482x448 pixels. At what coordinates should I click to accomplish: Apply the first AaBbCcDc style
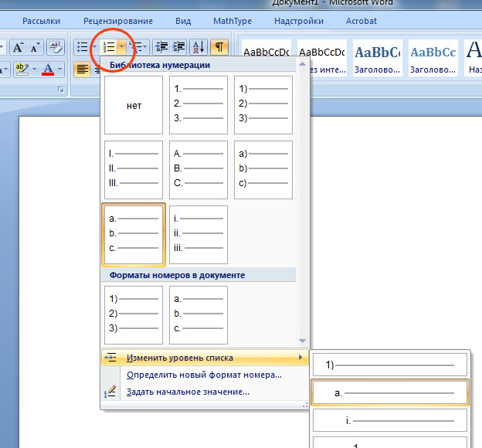pos(266,57)
